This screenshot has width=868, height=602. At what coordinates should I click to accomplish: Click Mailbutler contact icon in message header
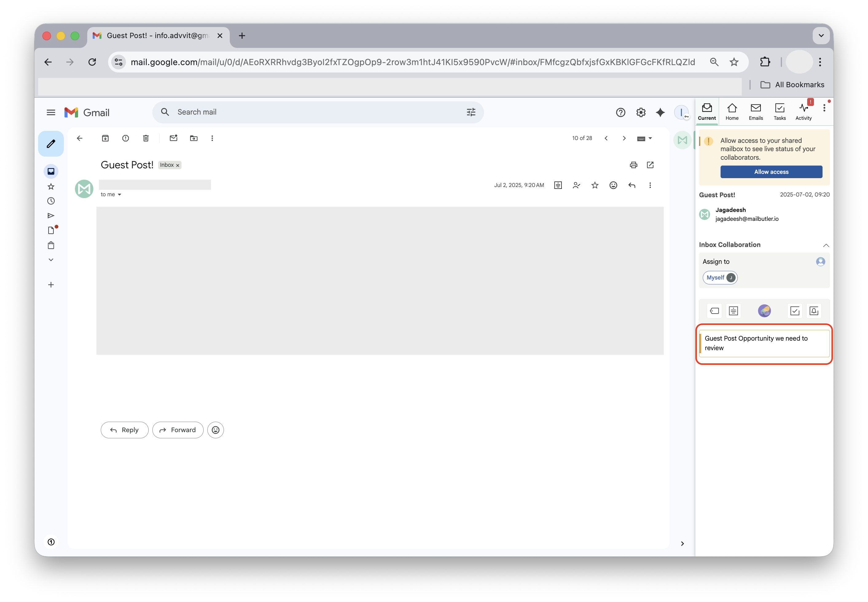point(577,185)
